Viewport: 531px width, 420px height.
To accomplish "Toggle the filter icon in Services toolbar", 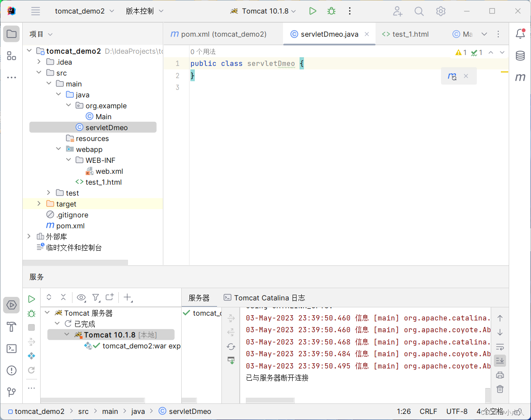I will pyautogui.click(x=96, y=297).
